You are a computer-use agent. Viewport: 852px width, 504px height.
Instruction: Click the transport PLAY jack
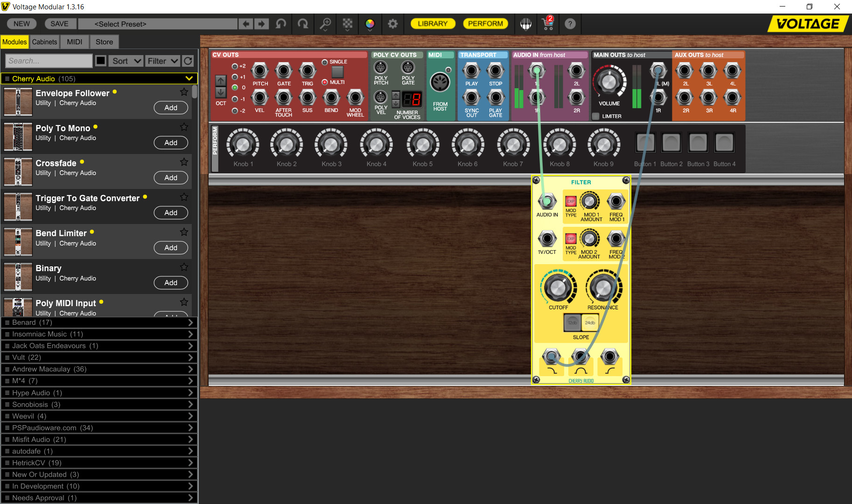tap(471, 71)
